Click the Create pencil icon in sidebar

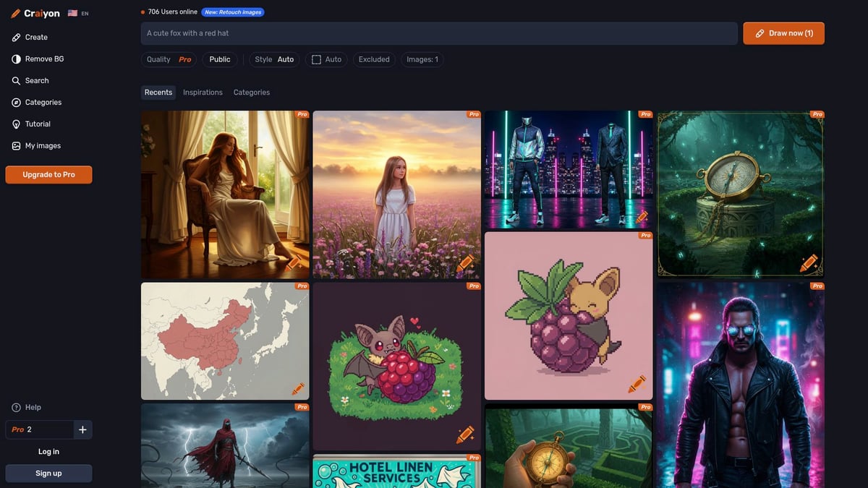[16, 38]
